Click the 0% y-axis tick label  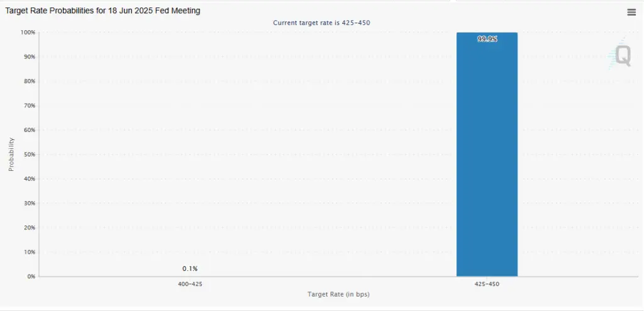point(30,276)
